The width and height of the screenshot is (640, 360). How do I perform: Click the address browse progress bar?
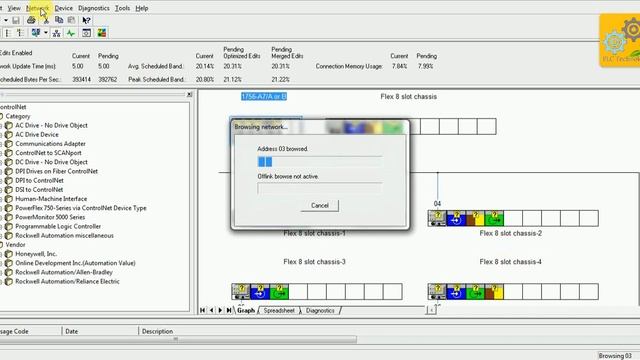320,162
